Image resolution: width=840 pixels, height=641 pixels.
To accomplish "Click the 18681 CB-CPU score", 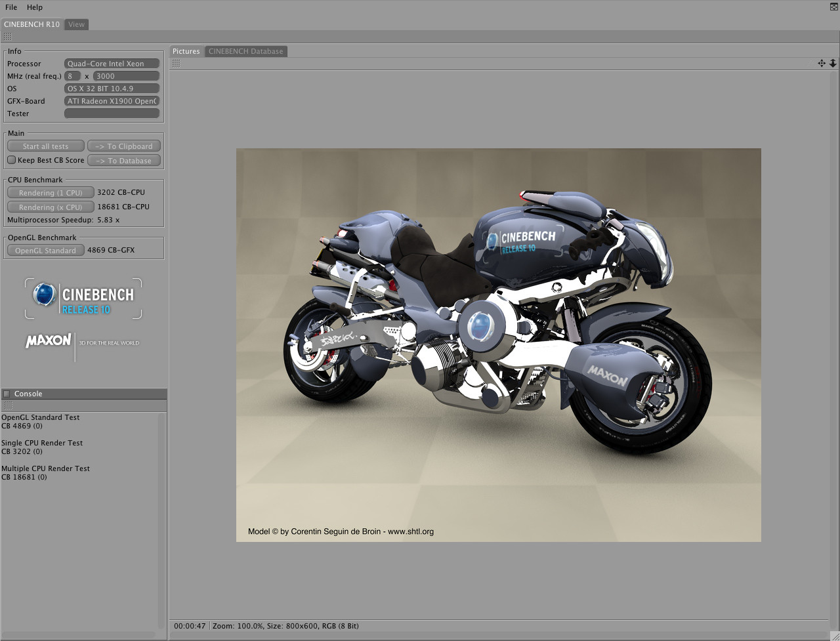I will pyautogui.click(x=123, y=207).
